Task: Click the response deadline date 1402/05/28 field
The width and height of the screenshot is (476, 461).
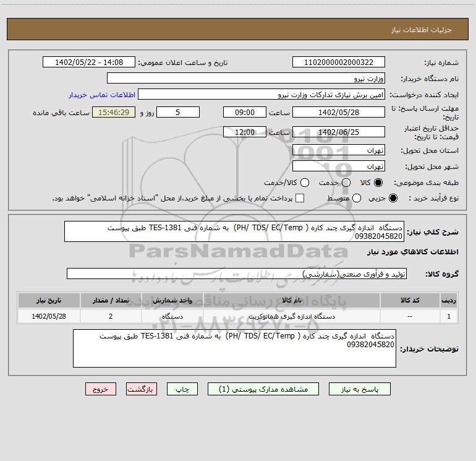Action: pyautogui.click(x=339, y=112)
